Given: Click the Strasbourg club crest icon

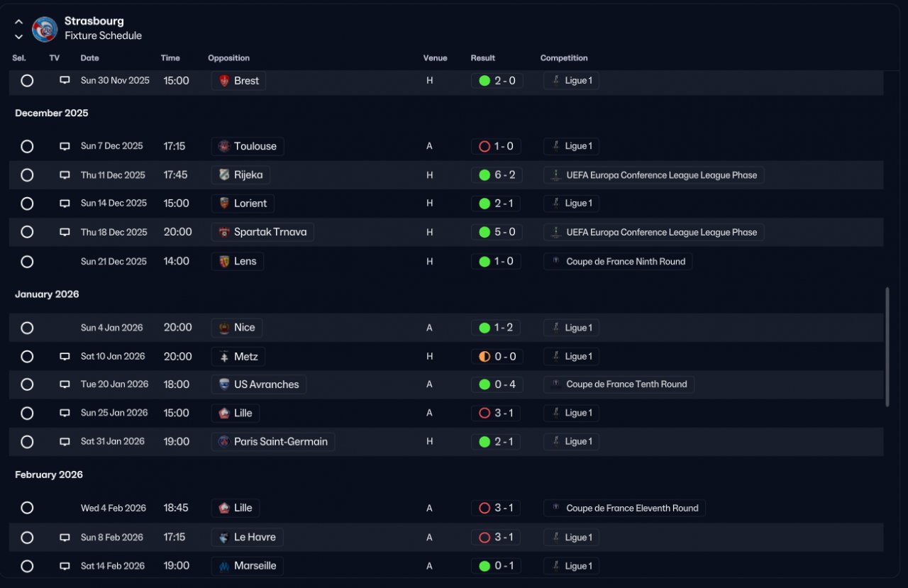Looking at the screenshot, I should tap(45, 29).
